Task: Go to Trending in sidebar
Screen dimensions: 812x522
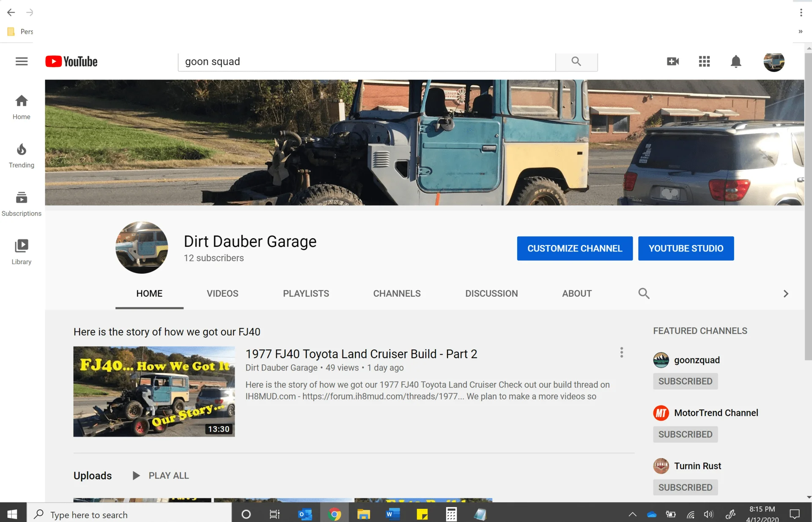Action: [x=22, y=156]
